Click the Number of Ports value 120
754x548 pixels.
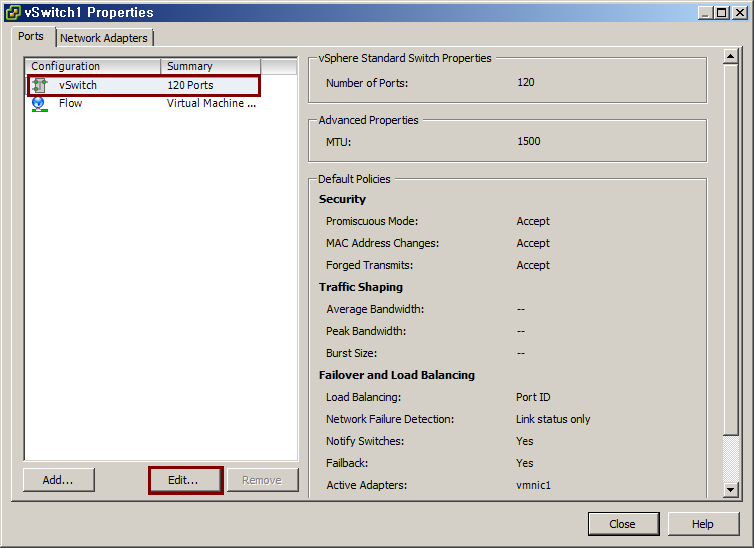(x=526, y=82)
